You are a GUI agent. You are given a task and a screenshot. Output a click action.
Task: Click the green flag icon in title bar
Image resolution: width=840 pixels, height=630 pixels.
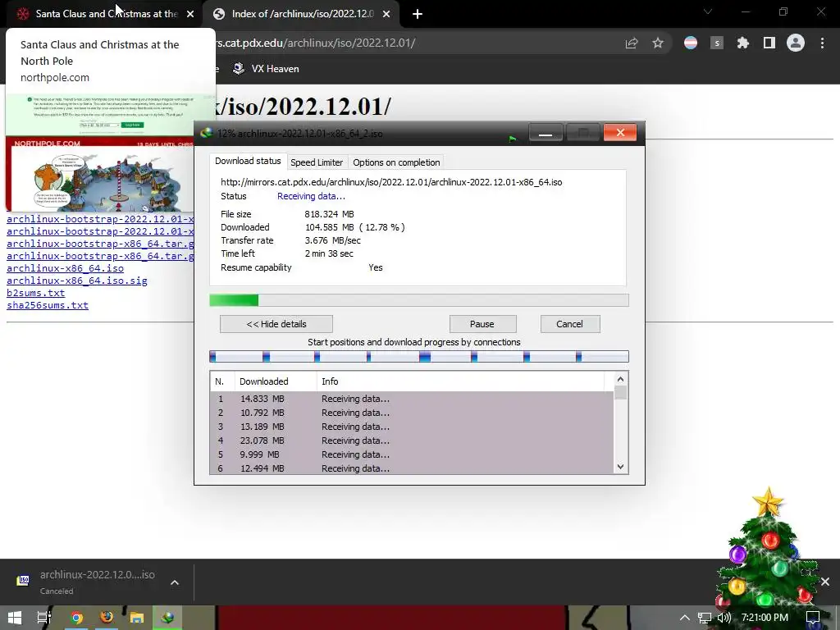click(512, 138)
